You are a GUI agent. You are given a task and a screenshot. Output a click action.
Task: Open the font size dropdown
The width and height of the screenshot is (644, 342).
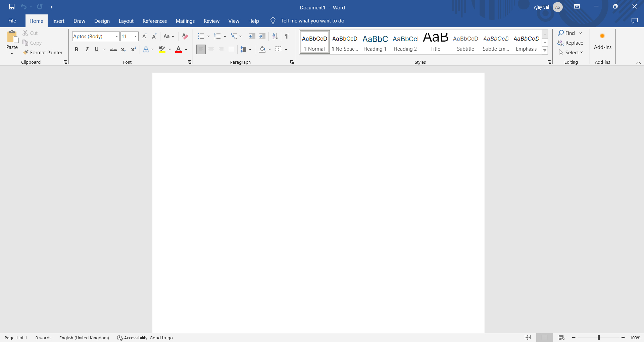(136, 36)
